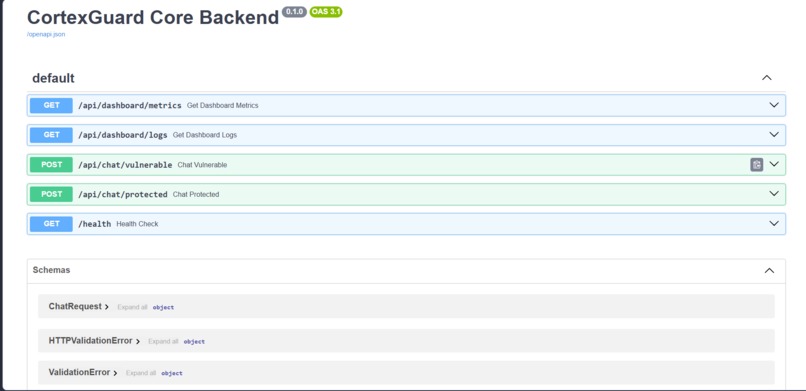Select the /api/dashboard/logs path text
This screenshot has width=806, height=391.
(122, 135)
